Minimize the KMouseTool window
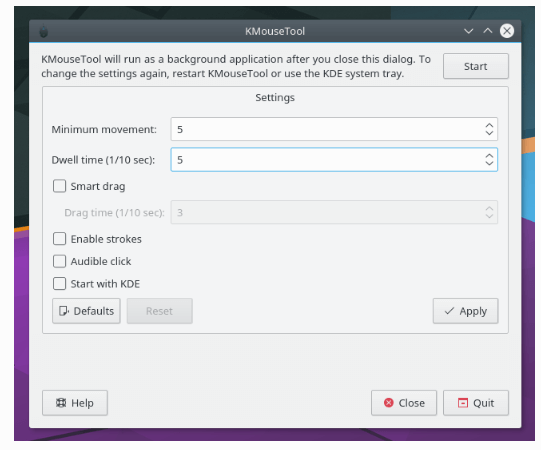Screen dimensions: 541x450 [x=468, y=31]
